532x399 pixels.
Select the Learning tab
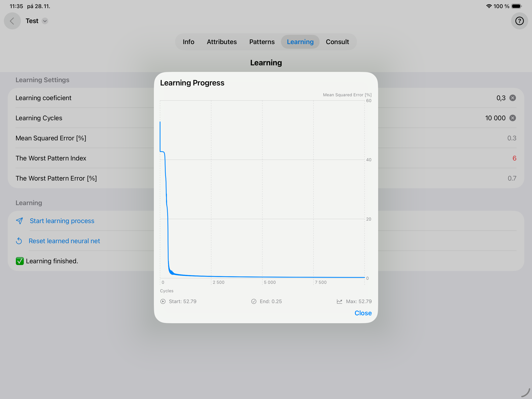(x=300, y=42)
